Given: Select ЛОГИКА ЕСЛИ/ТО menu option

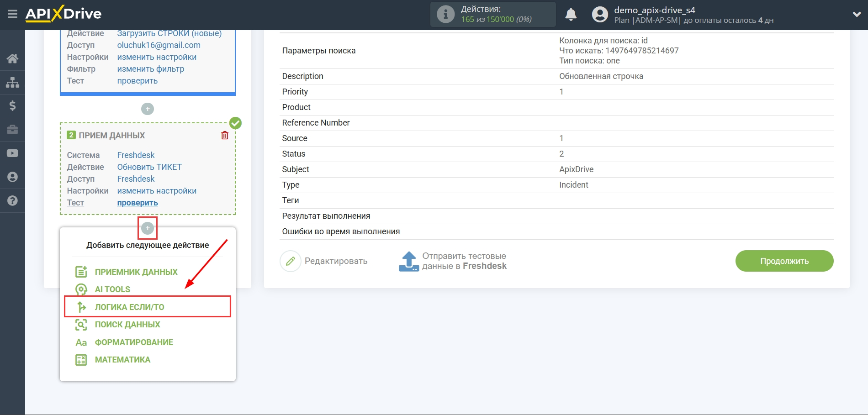Looking at the screenshot, I should 129,307.
